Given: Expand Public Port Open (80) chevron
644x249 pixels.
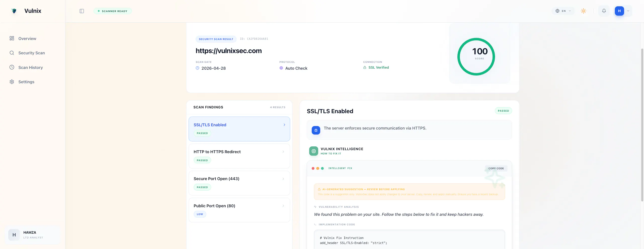Looking at the screenshot, I should (283, 206).
